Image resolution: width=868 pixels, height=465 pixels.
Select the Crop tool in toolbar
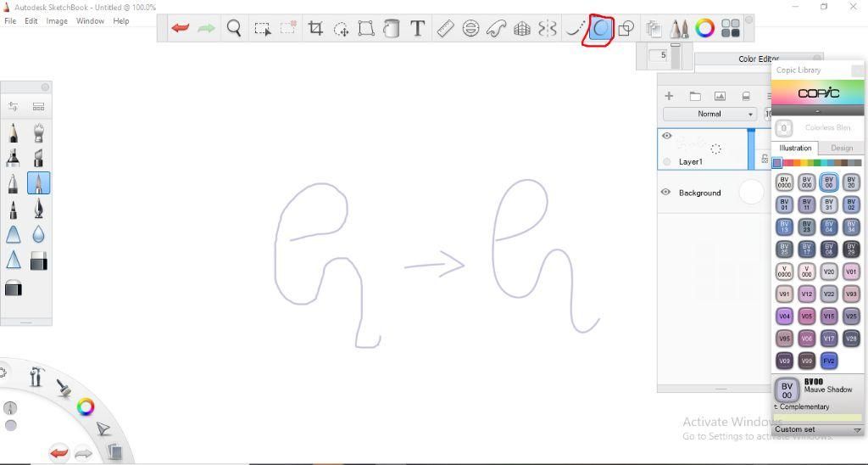click(x=315, y=28)
